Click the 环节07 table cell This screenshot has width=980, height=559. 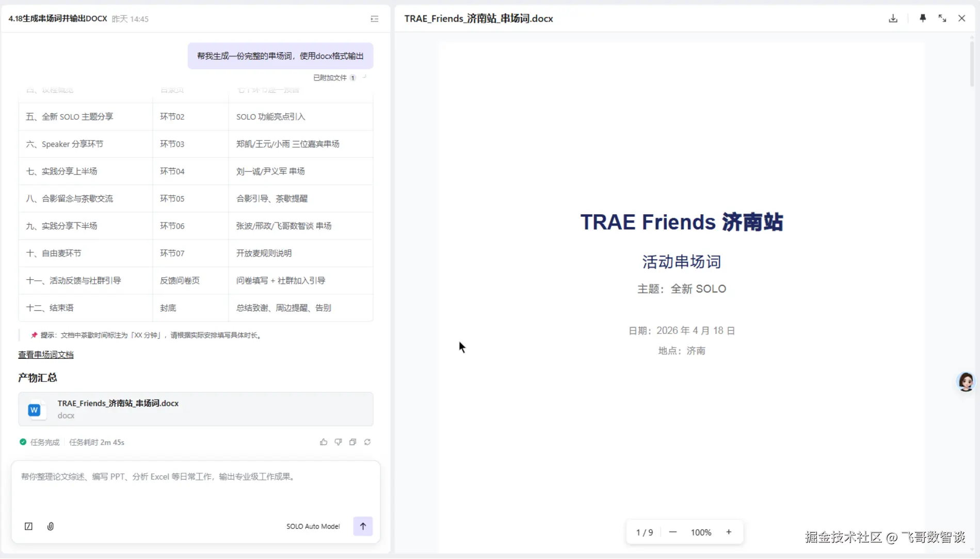190,253
